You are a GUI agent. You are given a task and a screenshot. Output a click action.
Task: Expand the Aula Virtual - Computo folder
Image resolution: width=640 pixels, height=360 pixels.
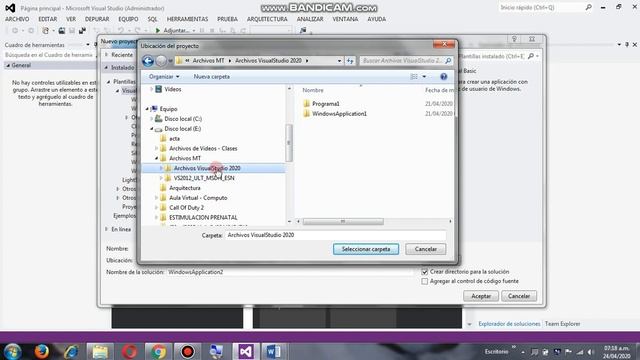click(x=156, y=198)
